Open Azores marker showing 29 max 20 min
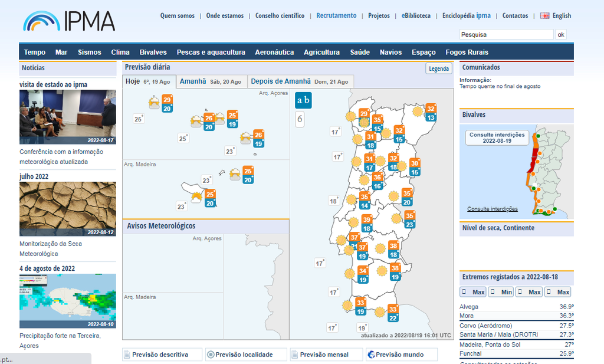 point(167,104)
